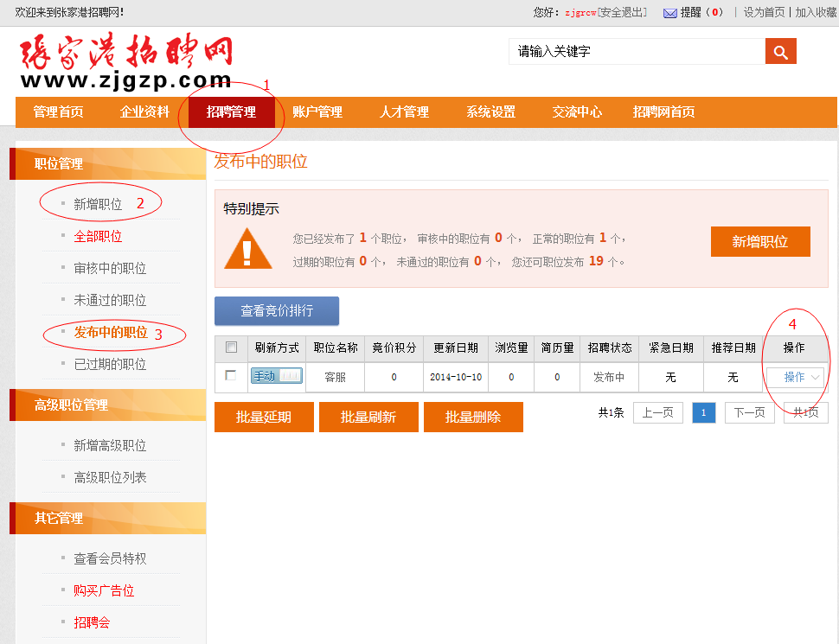This screenshot has width=839, height=644.
Task: Click the 共1条 record count text
Action: click(x=611, y=413)
